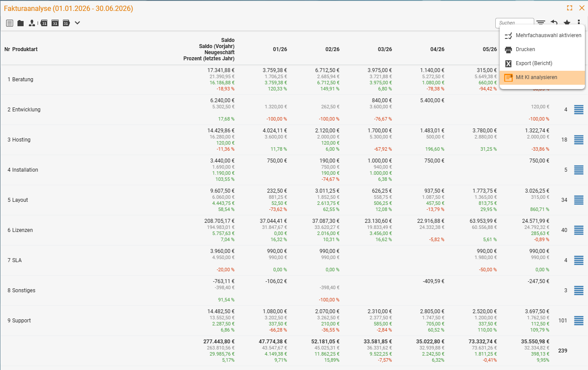Toggle the three-dot more menu

click(x=579, y=23)
